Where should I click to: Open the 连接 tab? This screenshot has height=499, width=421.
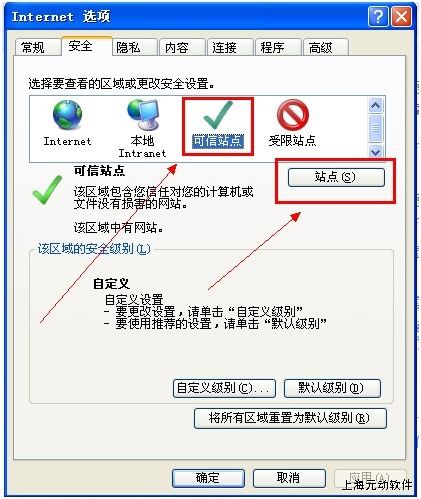225,47
